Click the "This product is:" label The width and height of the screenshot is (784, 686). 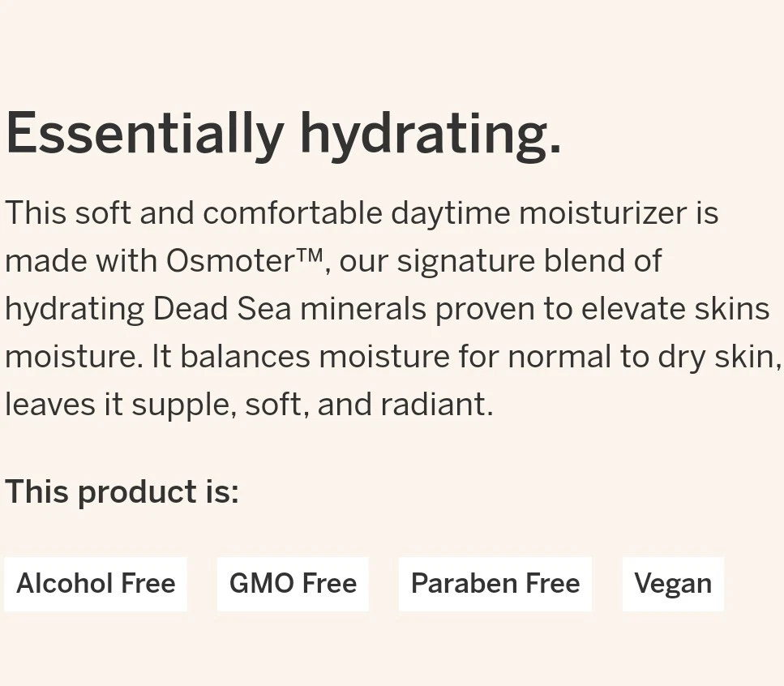122,492
